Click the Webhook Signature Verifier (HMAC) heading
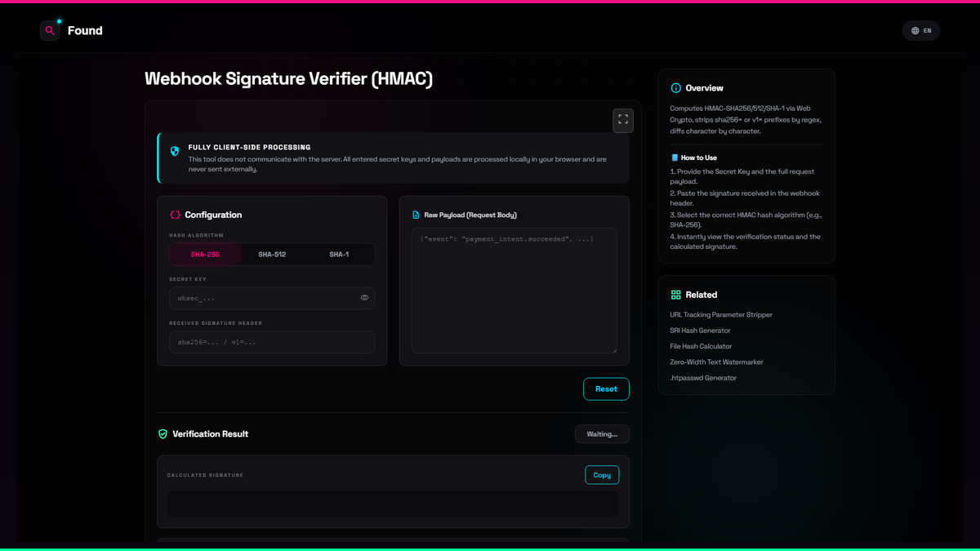This screenshot has width=980, height=551. pyautogui.click(x=288, y=78)
